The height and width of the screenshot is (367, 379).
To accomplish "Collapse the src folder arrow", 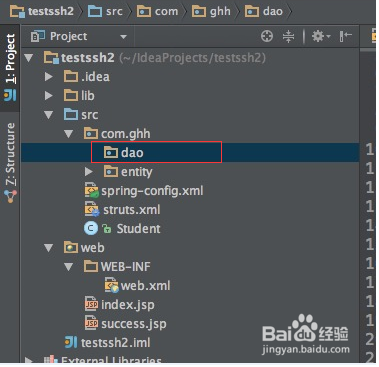I will pyautogui.click(x=49, y=115).
